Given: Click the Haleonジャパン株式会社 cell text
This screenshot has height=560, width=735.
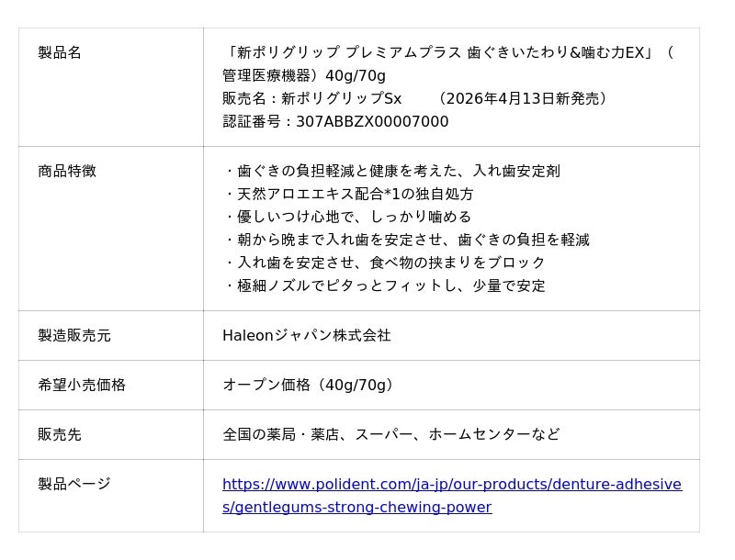Looking at the screenshot, I should pos(307,336).
